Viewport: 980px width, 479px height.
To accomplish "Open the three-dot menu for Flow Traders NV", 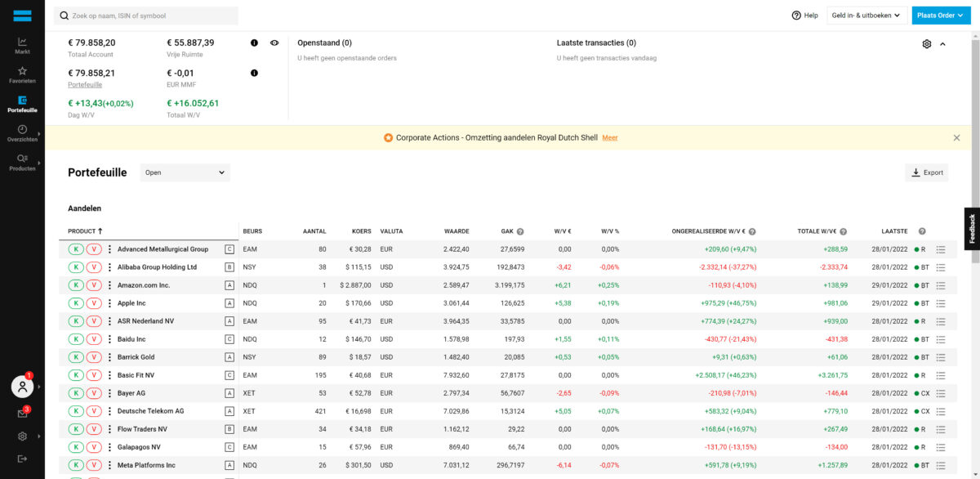I will click(109, 429).
